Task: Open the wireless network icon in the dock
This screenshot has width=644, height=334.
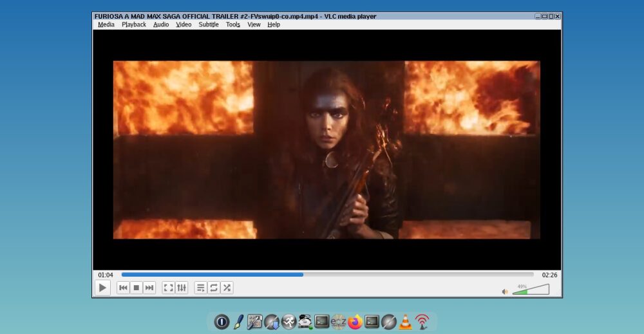Action: 422,322
